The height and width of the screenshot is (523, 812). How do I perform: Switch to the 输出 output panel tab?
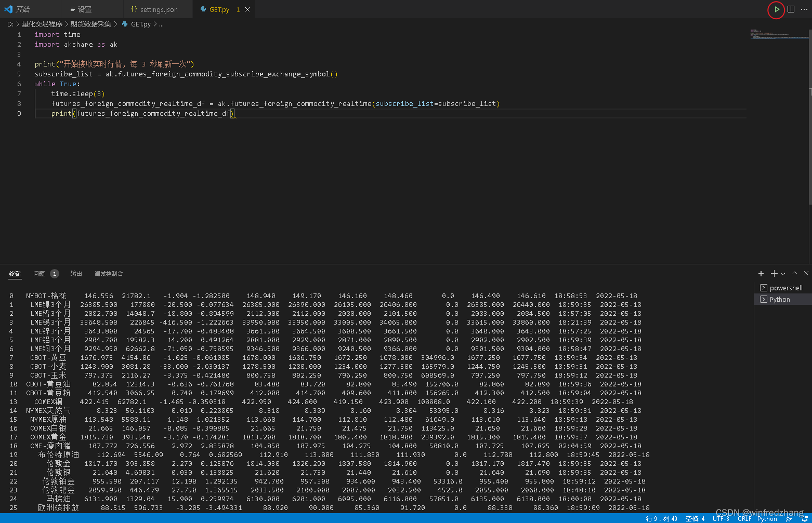click(76, 274)
